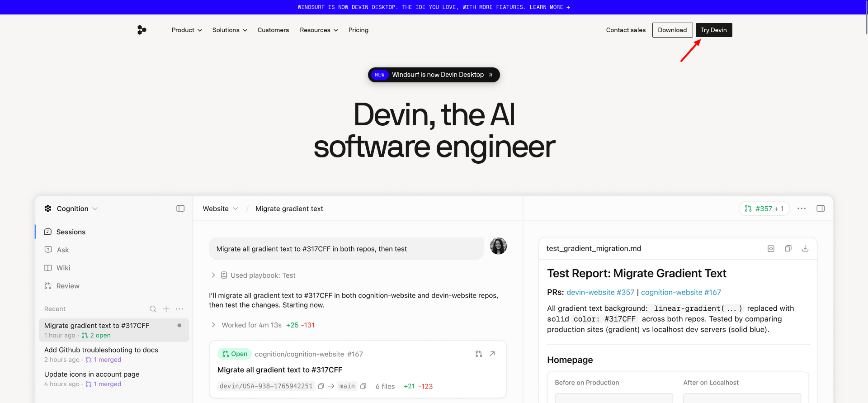Screen dimensions: 868x403
Task: Open the Update icons in account page session
Action: tap(113, 379)
